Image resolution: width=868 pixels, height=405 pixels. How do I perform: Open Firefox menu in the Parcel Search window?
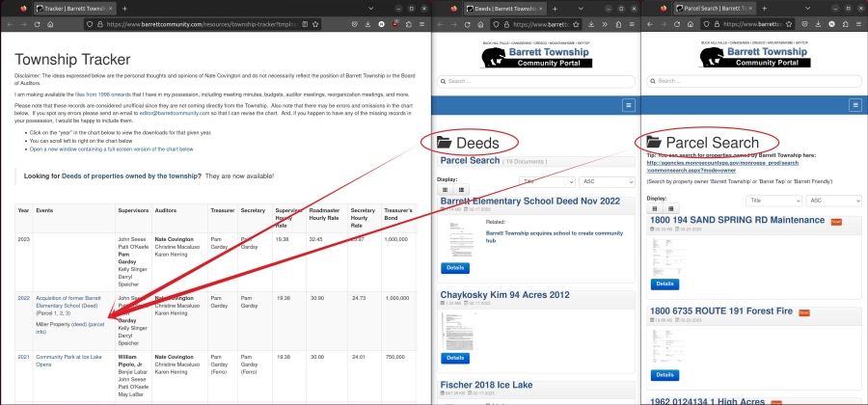(858, 24)
